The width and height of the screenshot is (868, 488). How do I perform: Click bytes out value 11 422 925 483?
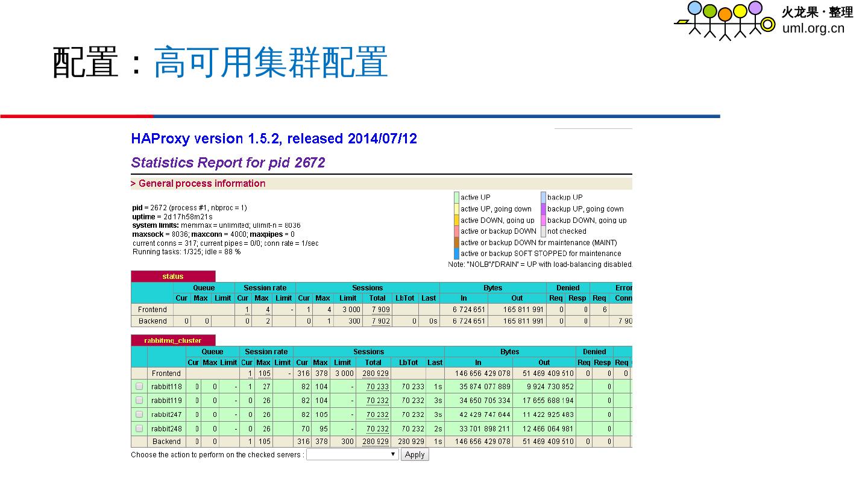548,414
